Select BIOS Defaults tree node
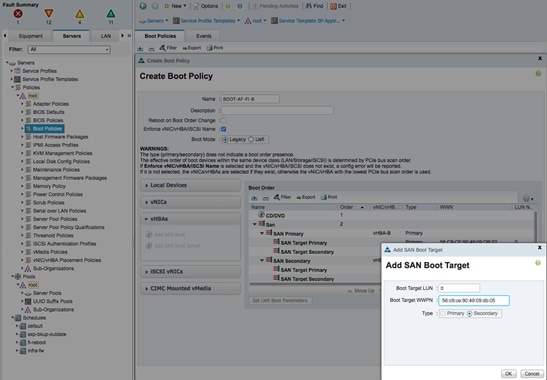Viewport: 547px width, 380px height. click(x=48, y=112)
